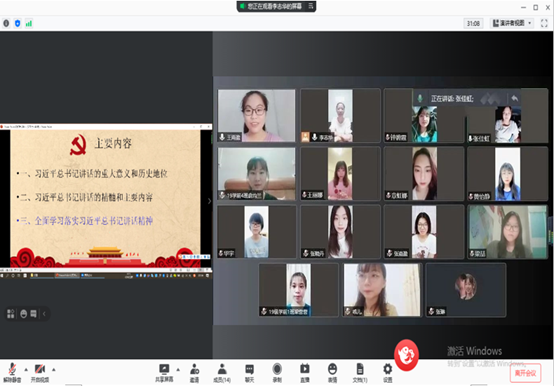
Task: Open 直播 live streaming icon
Action: [305, 373]
